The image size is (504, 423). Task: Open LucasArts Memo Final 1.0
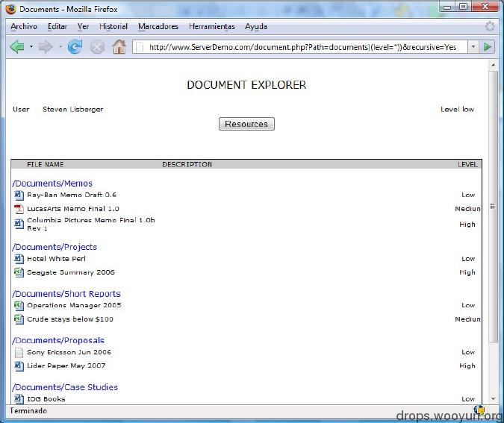73,209
